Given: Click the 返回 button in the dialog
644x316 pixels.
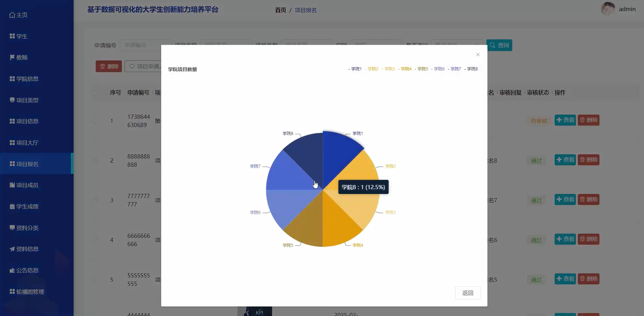Looking at the screenshot, I should click(467, 292).
